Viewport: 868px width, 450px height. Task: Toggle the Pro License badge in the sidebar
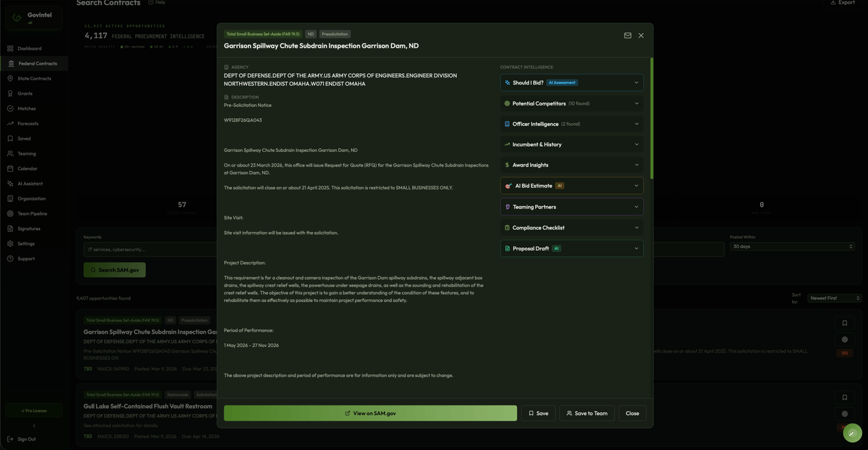pos(34,410)
